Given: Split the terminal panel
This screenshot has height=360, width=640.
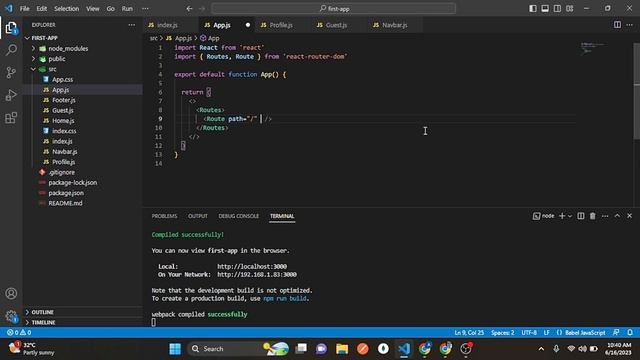Looking at the screenshot, I should tap(580, 216).
